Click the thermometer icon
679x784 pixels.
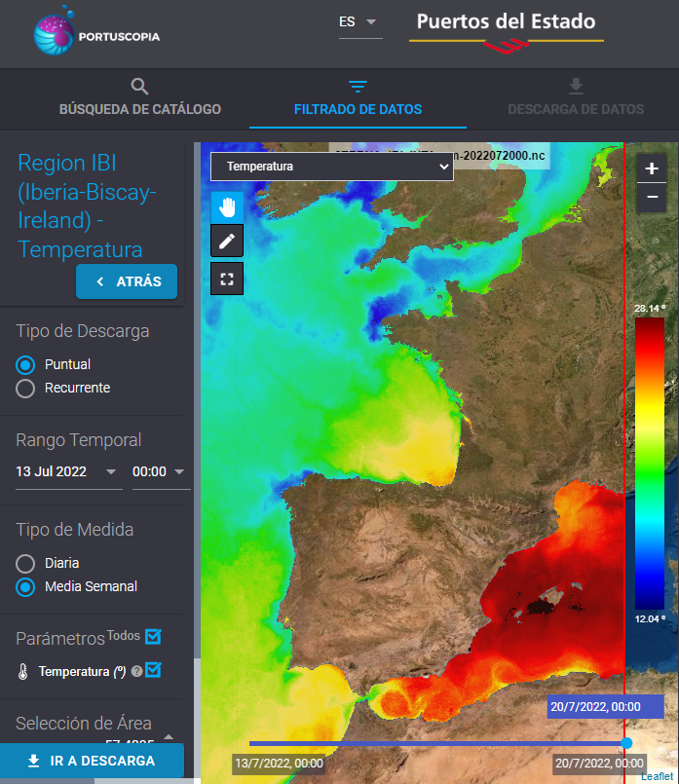(x=23, y=671)
